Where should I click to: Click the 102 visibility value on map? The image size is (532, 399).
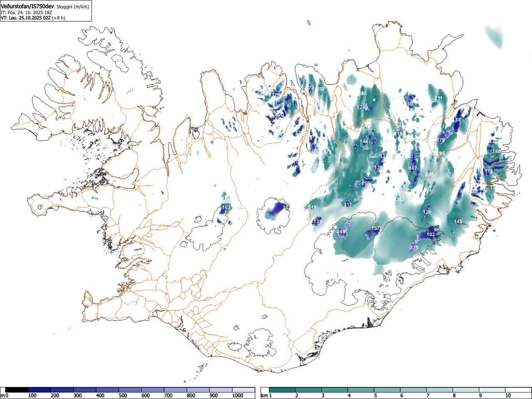coord(431,234)
